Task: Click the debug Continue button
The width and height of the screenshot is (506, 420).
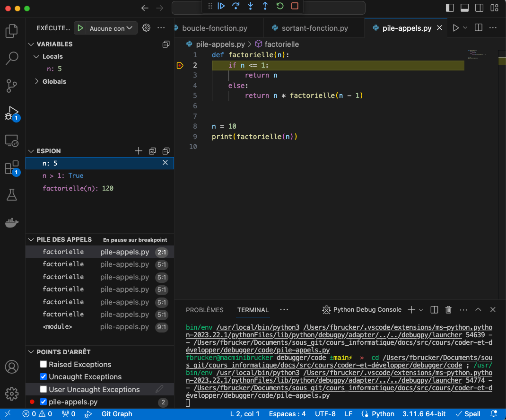Action: 221,6
